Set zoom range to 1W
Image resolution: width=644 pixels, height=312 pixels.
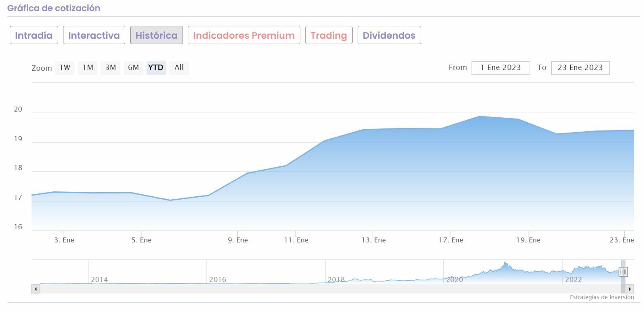(65, 68)
